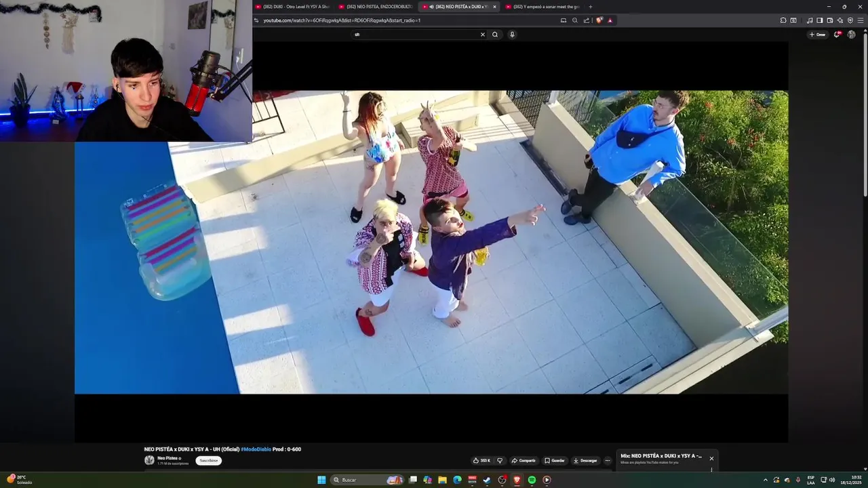Screen dimensions: 868x488
Task: Open the extensions puzzle icon
Action: [x=783, y=20]
